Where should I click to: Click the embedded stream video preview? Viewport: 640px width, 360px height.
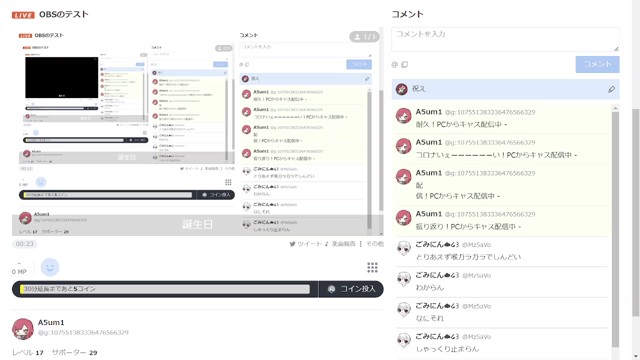point(198,131)
